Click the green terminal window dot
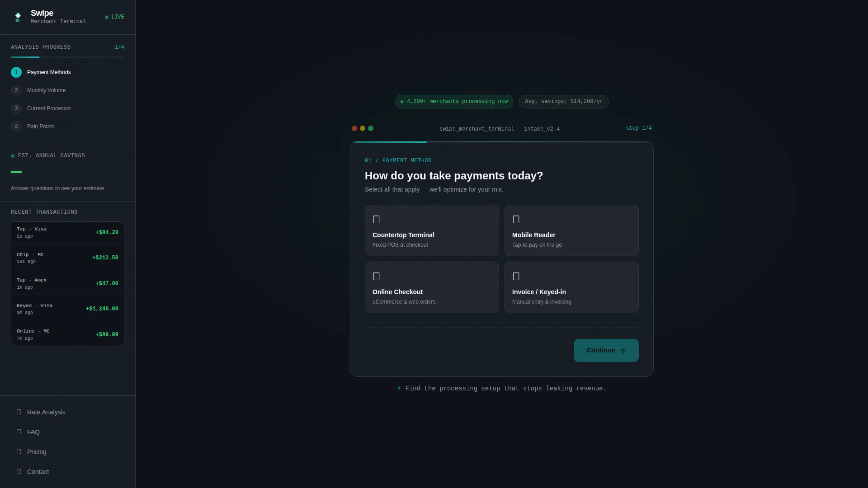 (371, 128)
